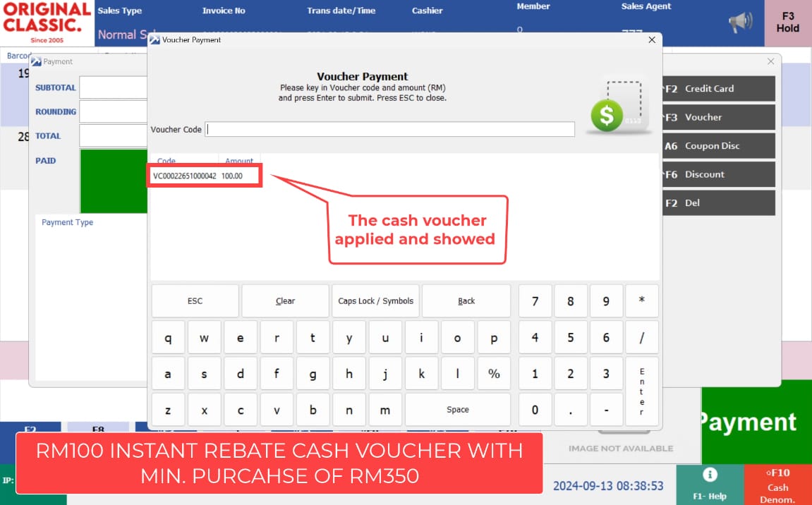This screenshot has height=505, width=812.
Task: Toggle Caps Lock / Symbols key
Action: pyautogui.click(x=375, y=301)
